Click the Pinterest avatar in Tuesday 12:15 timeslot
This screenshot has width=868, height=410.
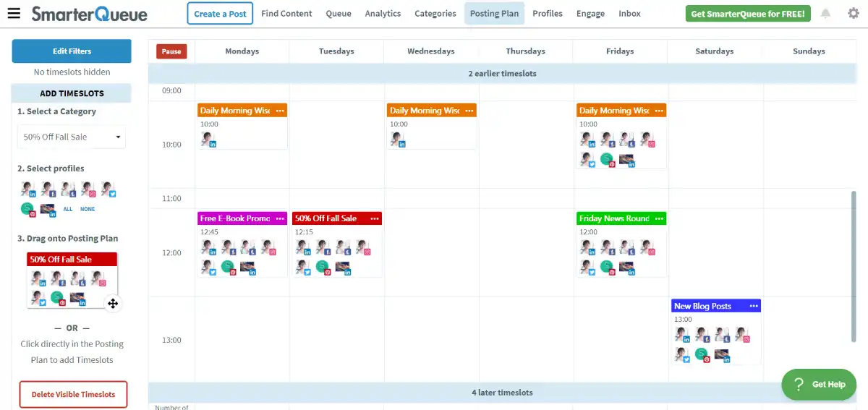(323, 267)
